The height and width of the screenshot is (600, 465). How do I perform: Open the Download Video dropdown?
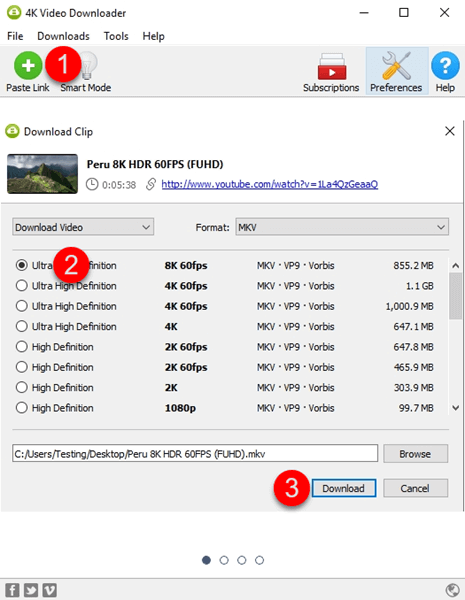point(83,227)
